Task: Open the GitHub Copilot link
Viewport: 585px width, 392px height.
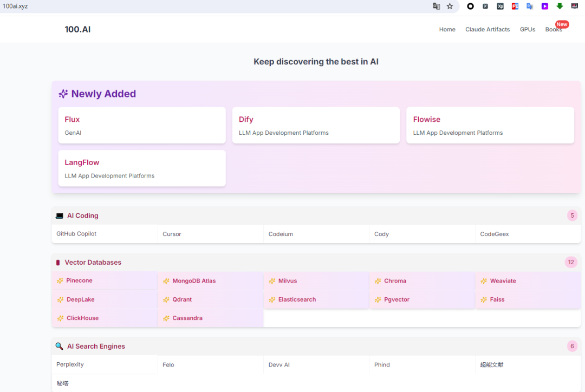Action: pos(76,234)
